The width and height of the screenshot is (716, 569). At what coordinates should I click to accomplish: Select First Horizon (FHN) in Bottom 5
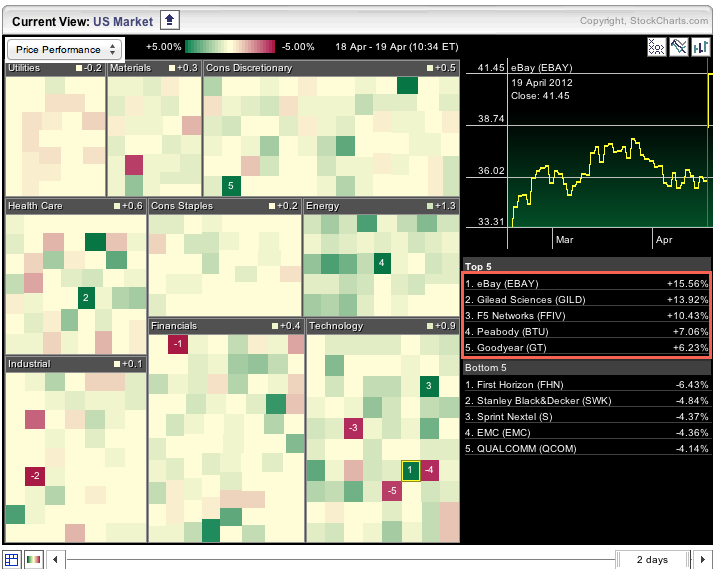click(586, 385)
